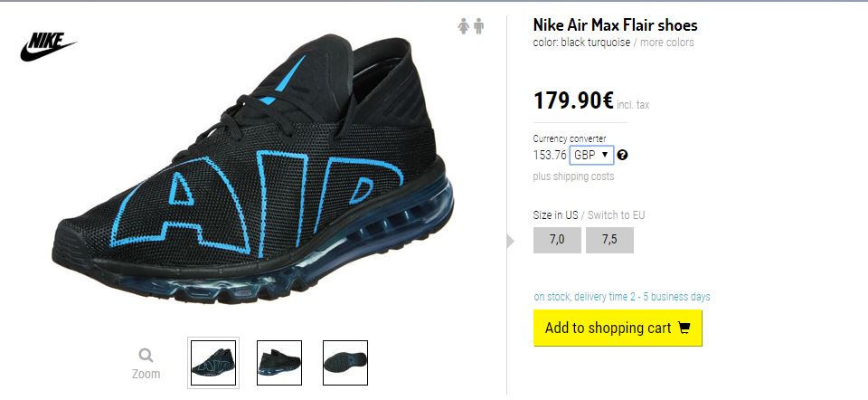Switch sizes to EU
The height and width of the screenshot is (400, 868).
616,215
